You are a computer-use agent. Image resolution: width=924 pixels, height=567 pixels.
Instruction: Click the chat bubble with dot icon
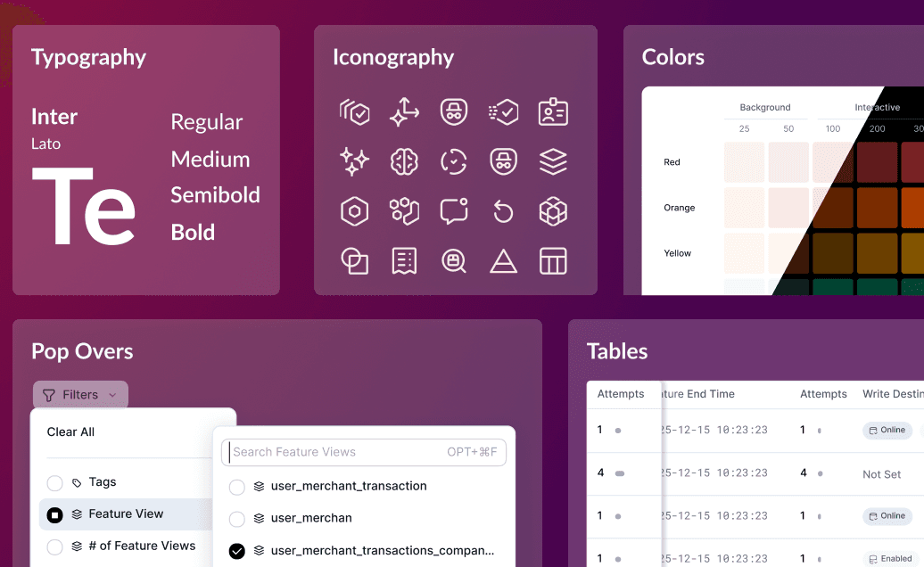(454, 210)
